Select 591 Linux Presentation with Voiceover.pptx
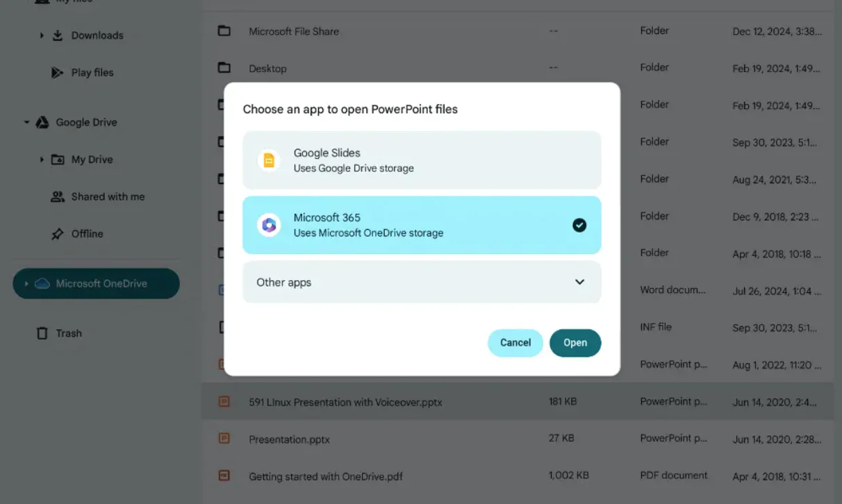Screen dimensions: 842x504 pyautogui.click(x=518, y=401)
